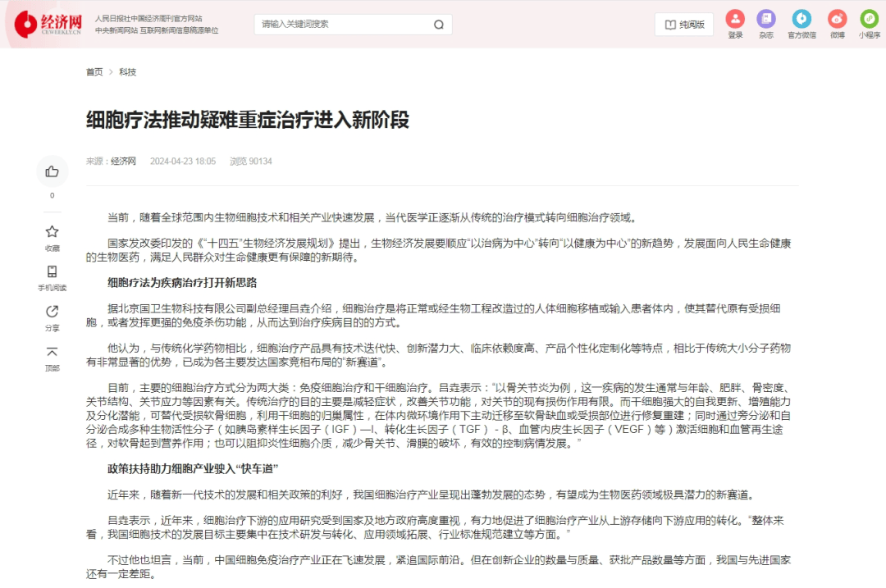Click the share (分享) icon
Viewport: 886px width, 588px height.
click(x=53, y=312)
